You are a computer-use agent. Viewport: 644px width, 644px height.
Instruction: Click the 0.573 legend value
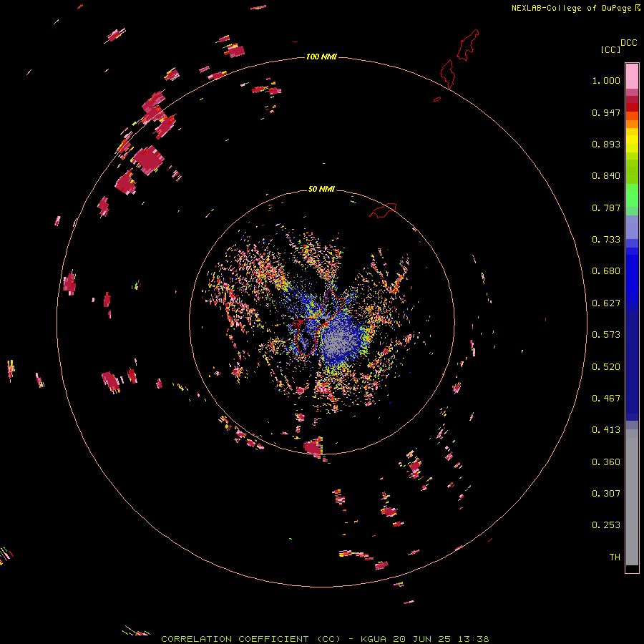pos(606,335)
